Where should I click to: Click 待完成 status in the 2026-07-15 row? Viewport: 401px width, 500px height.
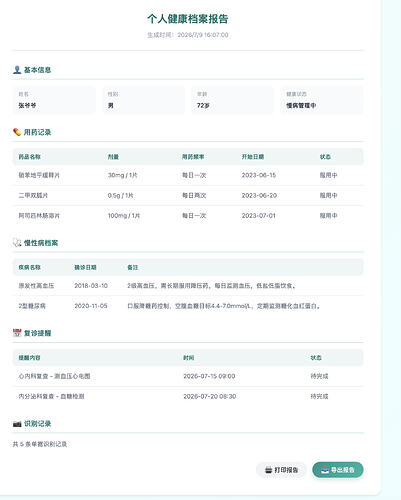click(x=319, y=376)
